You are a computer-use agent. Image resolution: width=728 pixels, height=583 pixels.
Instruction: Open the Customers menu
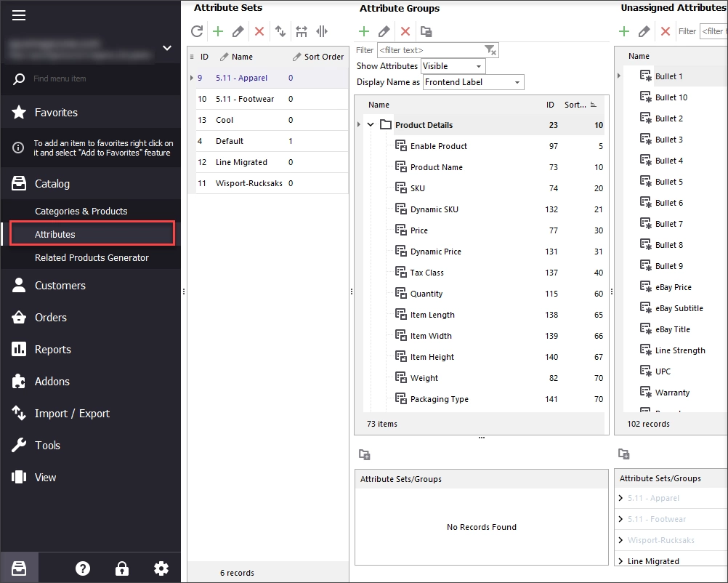[91, 285]
